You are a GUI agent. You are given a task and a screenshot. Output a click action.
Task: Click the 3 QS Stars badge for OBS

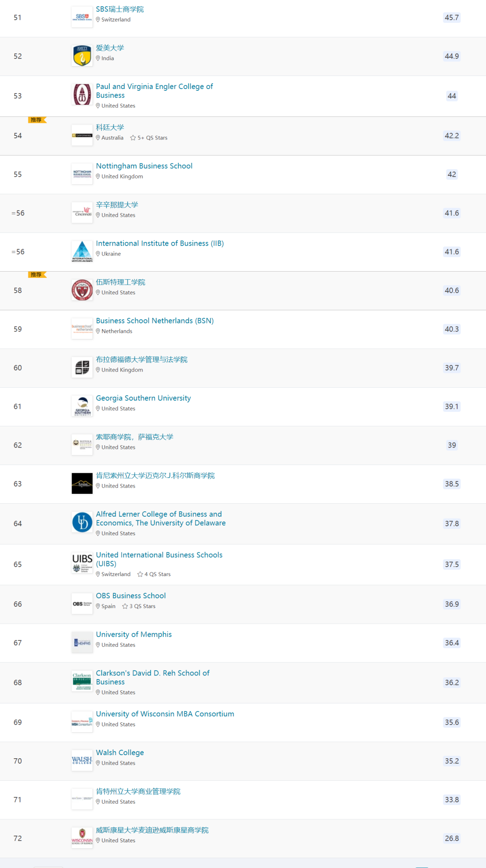[x=139, y=606]
